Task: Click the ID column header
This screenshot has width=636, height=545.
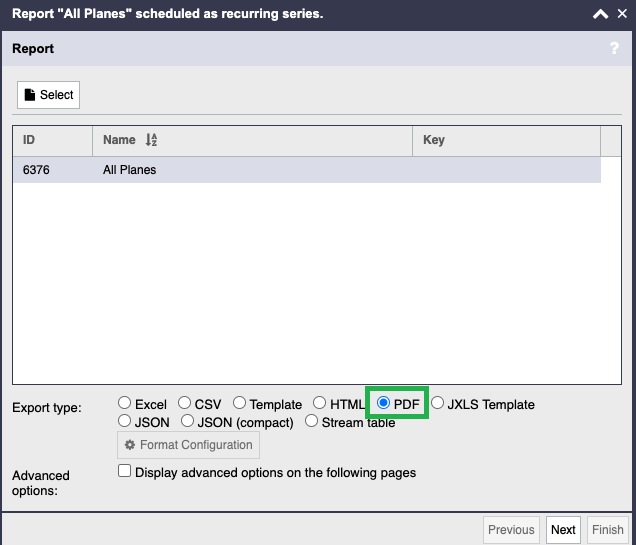Action: click(53, 140)
